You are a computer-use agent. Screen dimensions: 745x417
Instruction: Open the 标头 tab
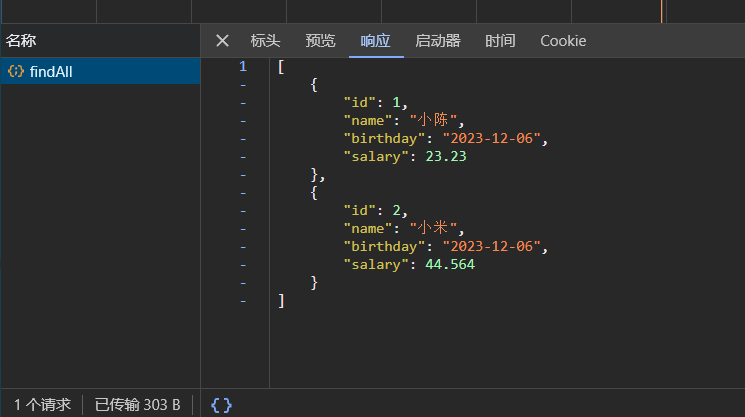pyautogui.click(x=265, y=41)
